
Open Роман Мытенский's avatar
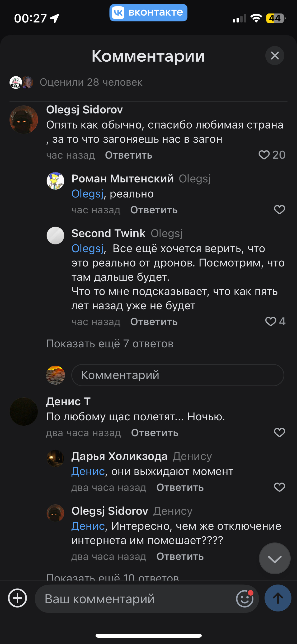(55, 181)
